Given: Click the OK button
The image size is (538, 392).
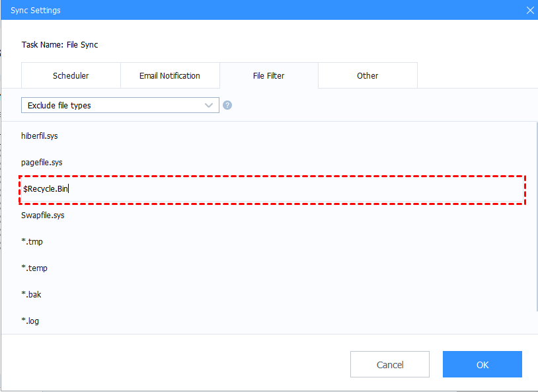Looking at the screenshot, I should (x=482, y=364).
